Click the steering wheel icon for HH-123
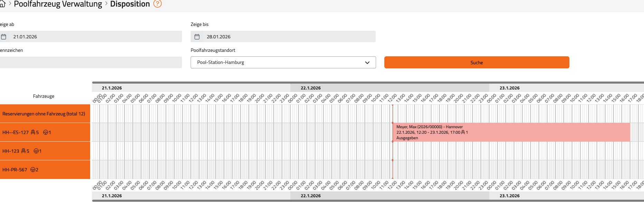Image resolution: width=644 pixels, height=208 pixels. [36, 151]
